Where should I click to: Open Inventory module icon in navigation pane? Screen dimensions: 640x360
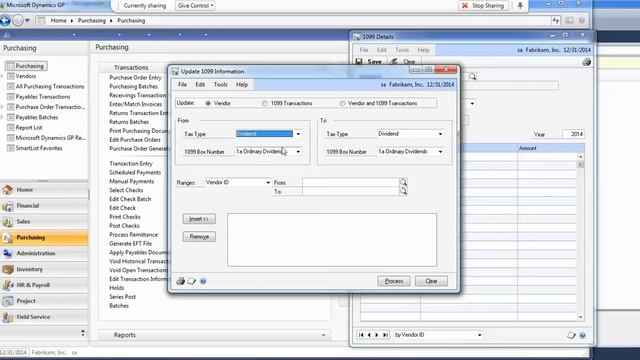pyautogui.click(x=7, y=269)
